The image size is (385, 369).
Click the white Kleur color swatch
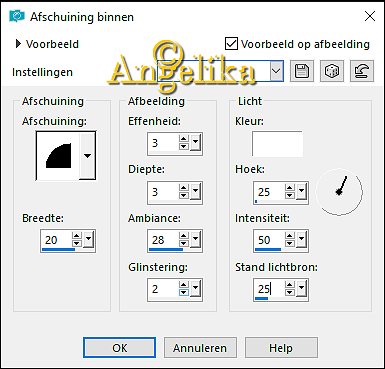(x=277, y=144)
